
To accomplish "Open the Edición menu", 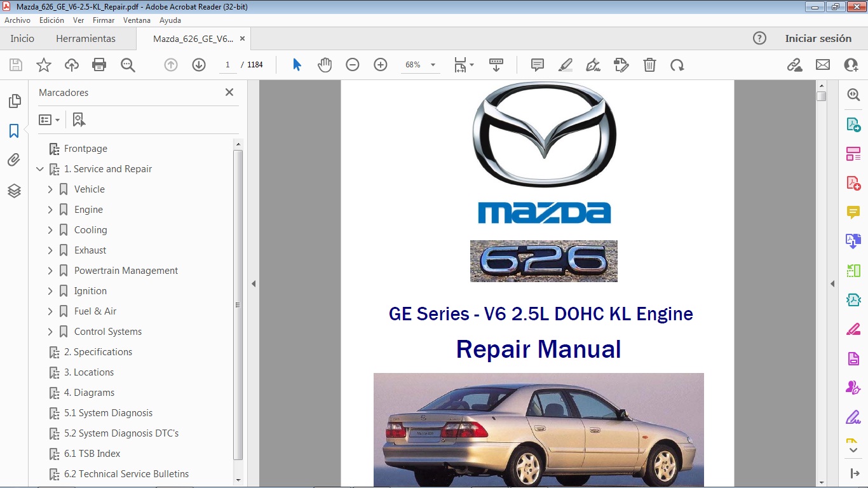I will pos(51,20).
